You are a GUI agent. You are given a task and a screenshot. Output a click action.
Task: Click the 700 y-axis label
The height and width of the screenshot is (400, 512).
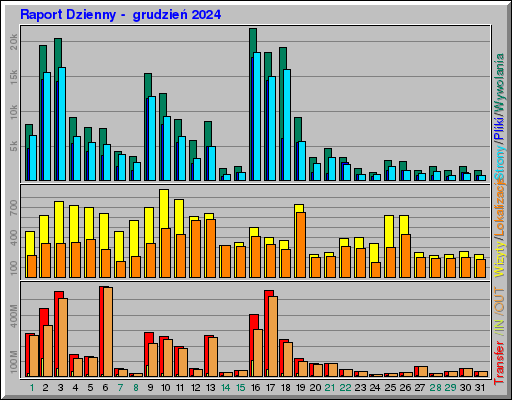coord(13,208)
